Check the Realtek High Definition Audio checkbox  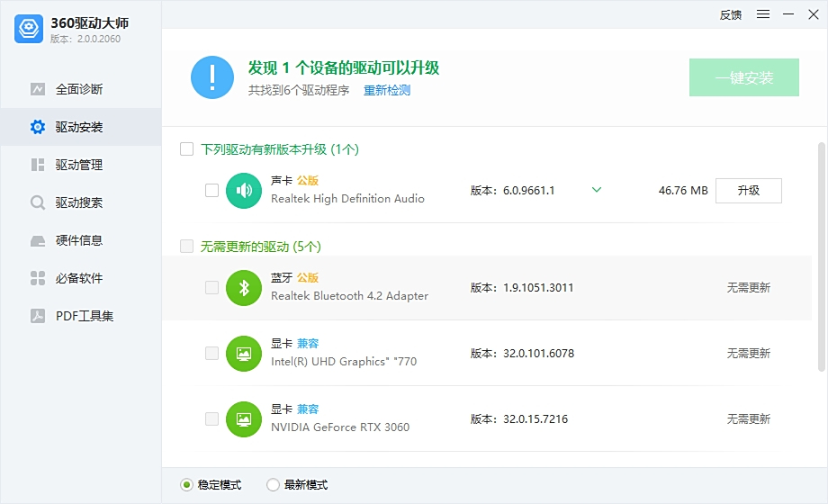click(211, 190)
